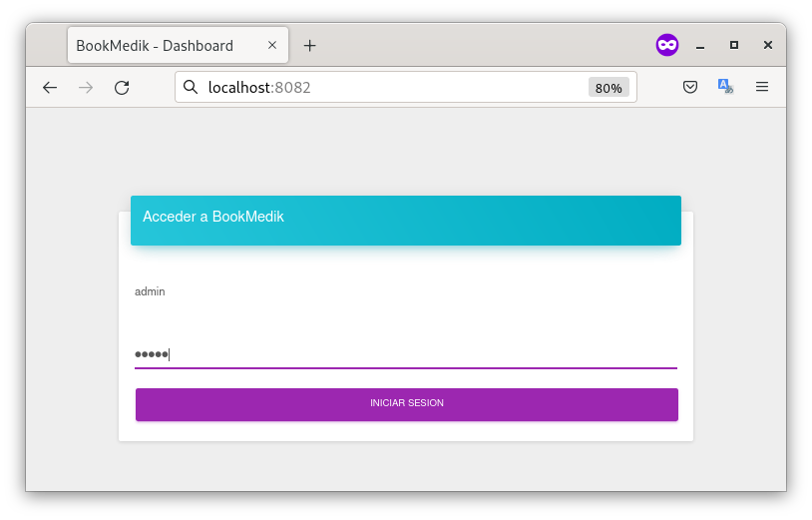Click the magnifier icon in address bar
The height and width of the screenshot is (520, 812).
click(191, 88)
